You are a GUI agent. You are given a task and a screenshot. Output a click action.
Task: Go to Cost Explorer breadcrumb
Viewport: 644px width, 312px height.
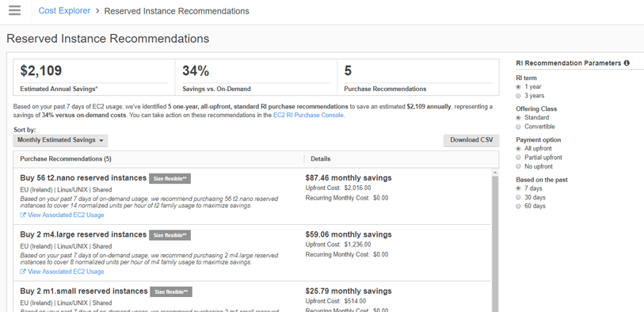coord(64,11)
